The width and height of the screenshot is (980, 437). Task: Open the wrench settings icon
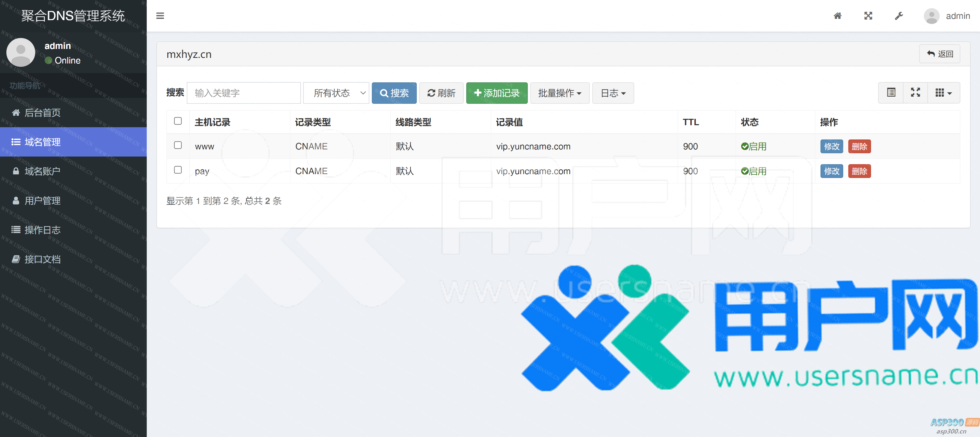(x=899, y=16)
